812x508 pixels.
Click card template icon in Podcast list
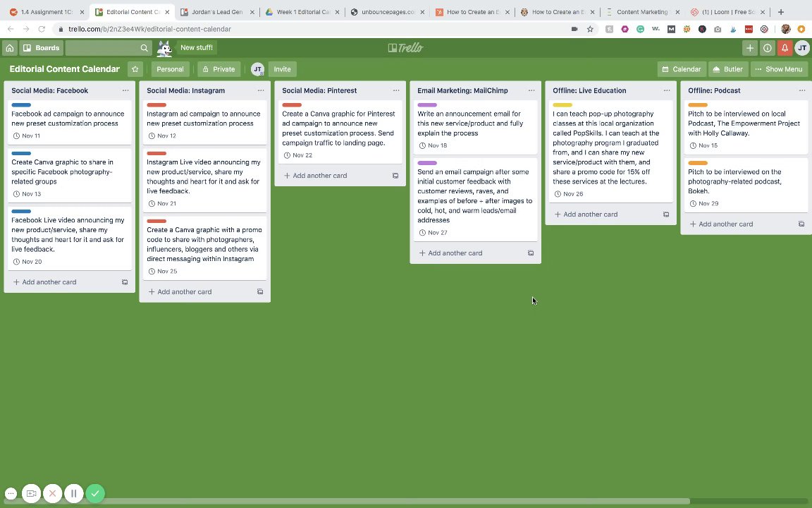801,224
